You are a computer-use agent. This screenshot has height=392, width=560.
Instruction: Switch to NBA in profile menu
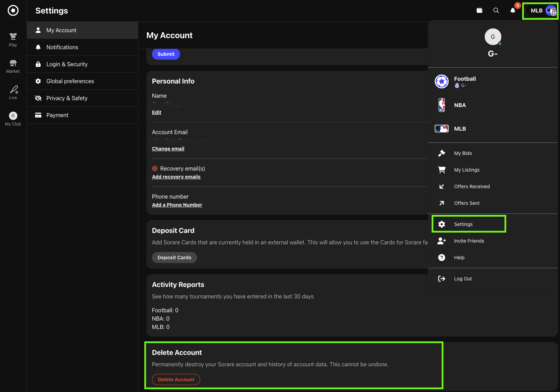460,105
